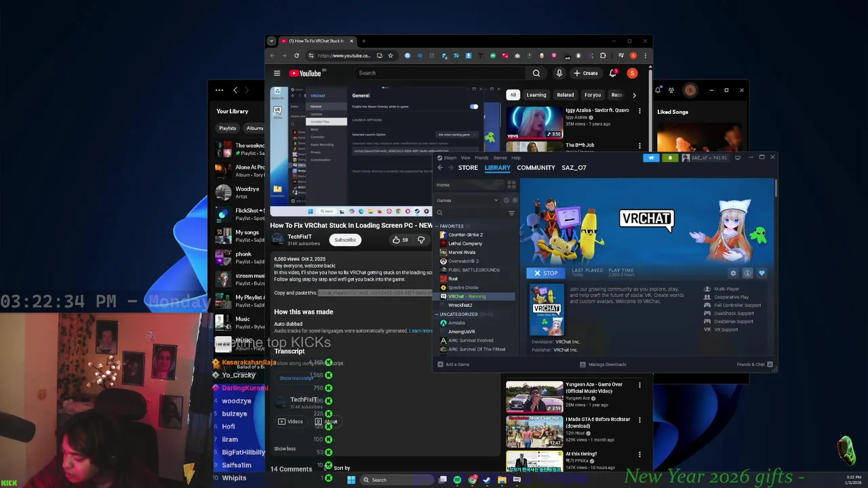Like the VRChat fix video
The width and height of the screenshot is (868, 488).
click(x=400, y=240)
